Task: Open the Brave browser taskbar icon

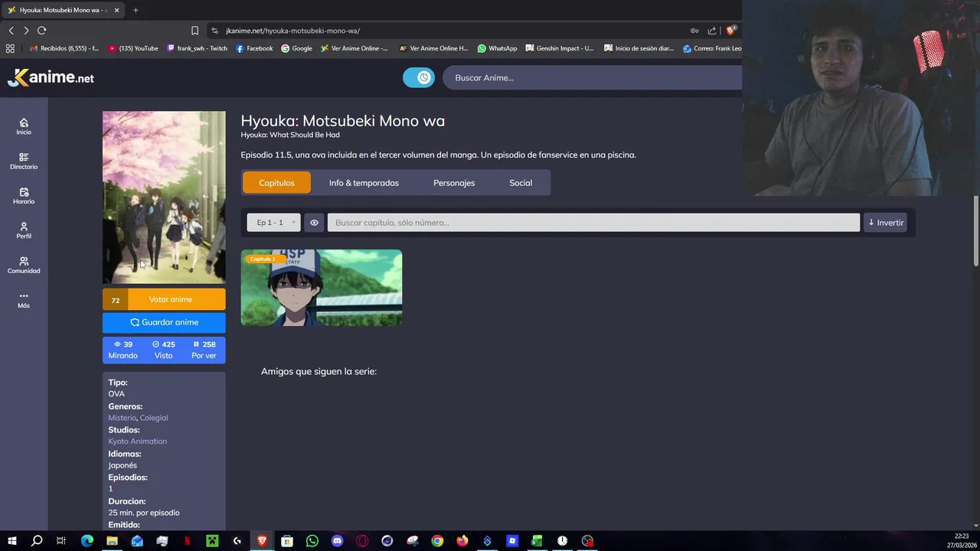Action: 262,541
